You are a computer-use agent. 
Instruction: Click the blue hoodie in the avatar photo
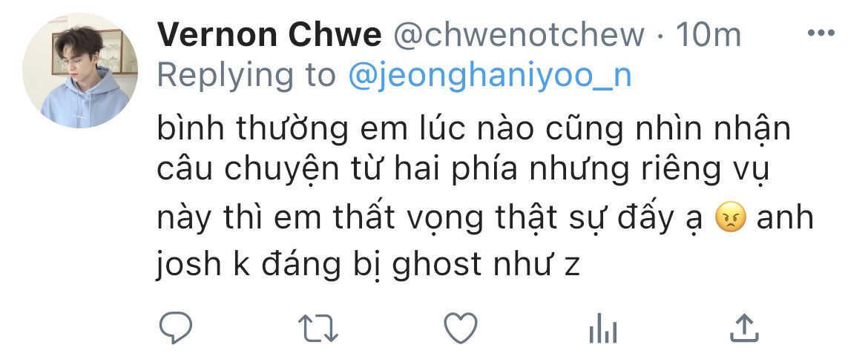click(83, 102)
